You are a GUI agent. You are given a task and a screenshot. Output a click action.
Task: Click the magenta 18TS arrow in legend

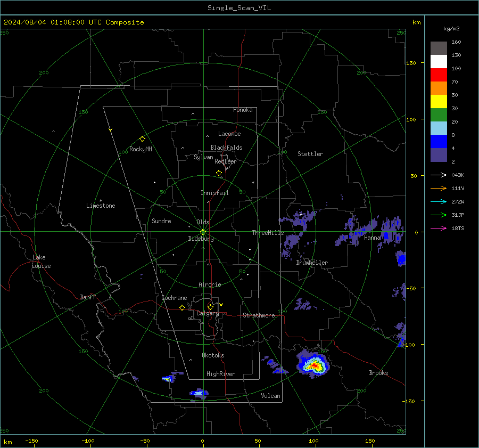point(439,228)
